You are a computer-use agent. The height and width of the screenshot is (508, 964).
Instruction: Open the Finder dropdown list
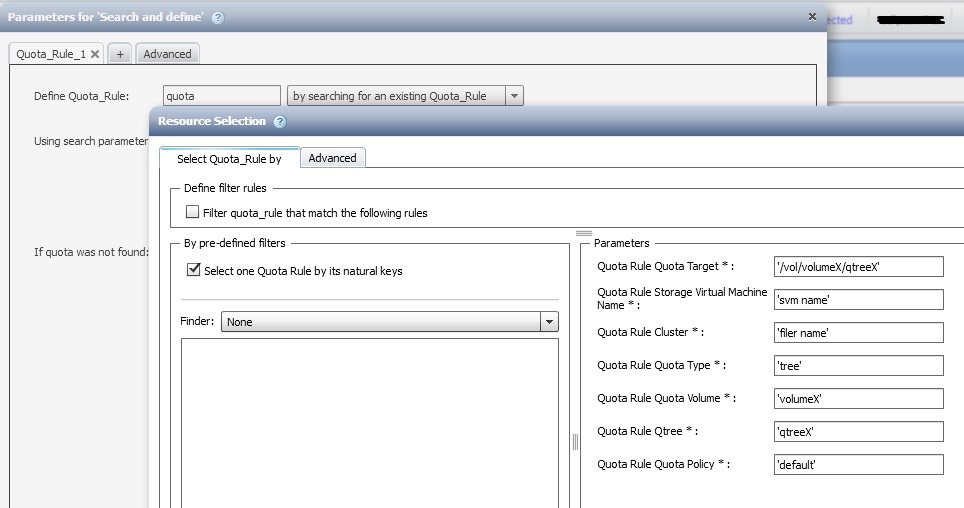(548, 322)
